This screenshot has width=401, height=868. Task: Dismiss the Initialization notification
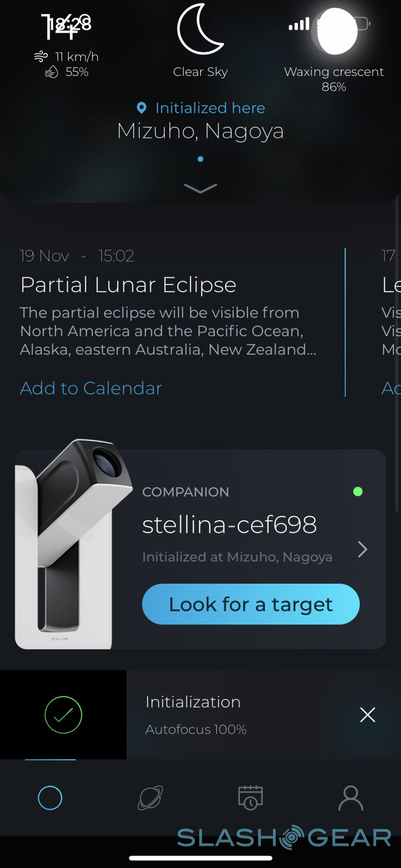click(x=367, y=715)
